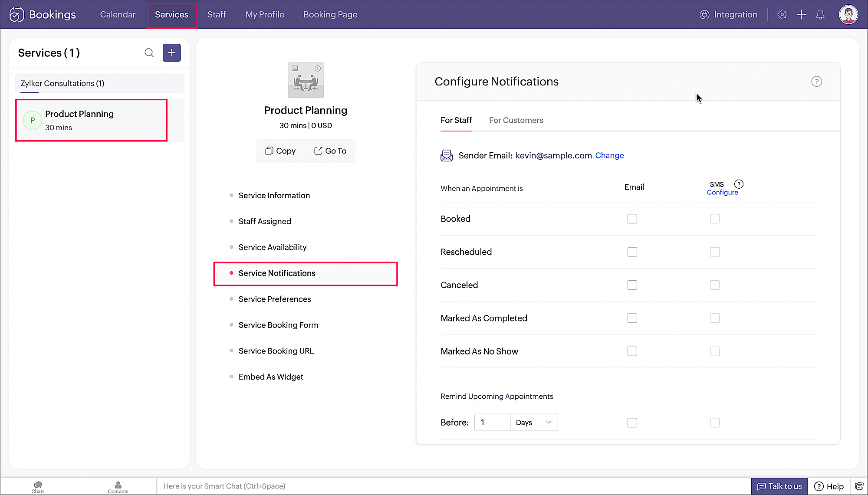Enable Email notification for Booked
The width and height of the screenshot is (868, 495).
[x=632, y=219]
